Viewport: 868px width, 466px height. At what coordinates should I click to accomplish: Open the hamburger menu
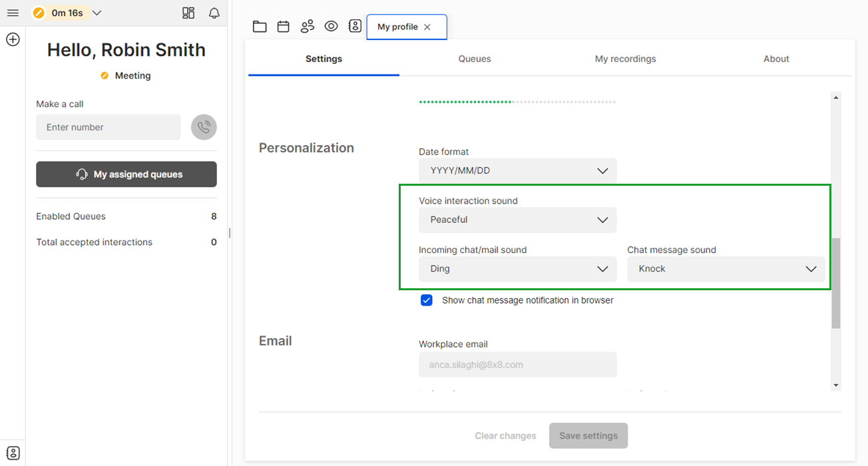click(x=13, y=13)
